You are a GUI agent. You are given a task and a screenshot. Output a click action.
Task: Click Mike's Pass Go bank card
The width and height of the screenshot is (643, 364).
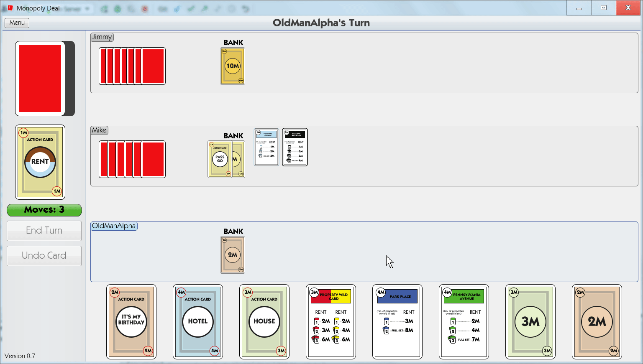point(220,159)
